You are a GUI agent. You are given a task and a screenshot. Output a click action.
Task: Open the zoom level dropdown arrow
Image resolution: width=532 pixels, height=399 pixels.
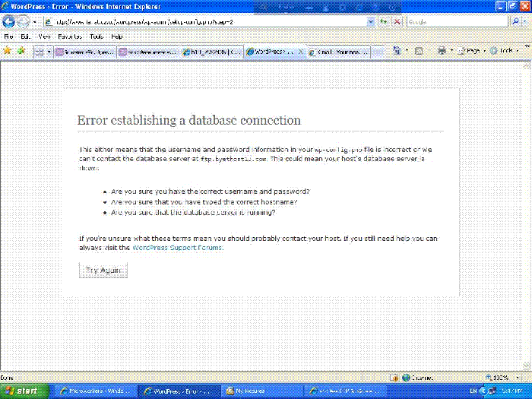[x=518, y=378]
